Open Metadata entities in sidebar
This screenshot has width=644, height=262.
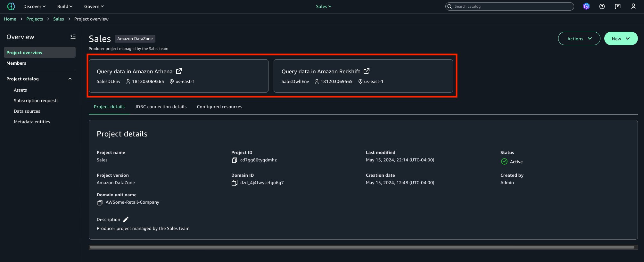tap(32, 122)
